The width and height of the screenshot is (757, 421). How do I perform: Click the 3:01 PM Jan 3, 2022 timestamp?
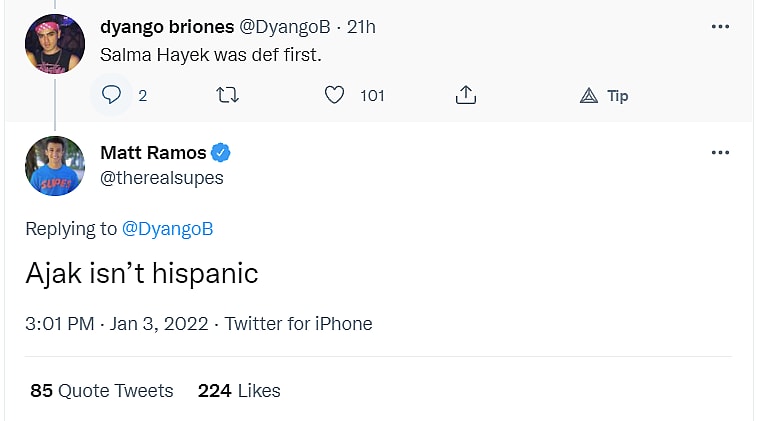(x=117, y=324)
